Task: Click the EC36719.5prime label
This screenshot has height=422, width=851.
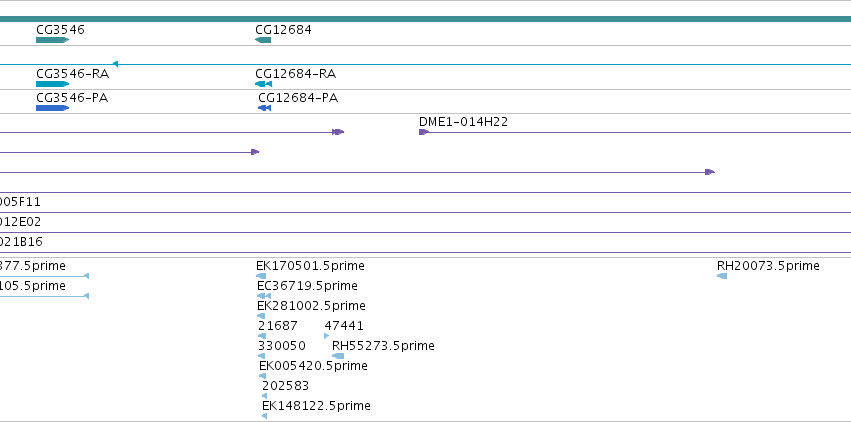Action: pyautogui.click(x=307, y=286)
